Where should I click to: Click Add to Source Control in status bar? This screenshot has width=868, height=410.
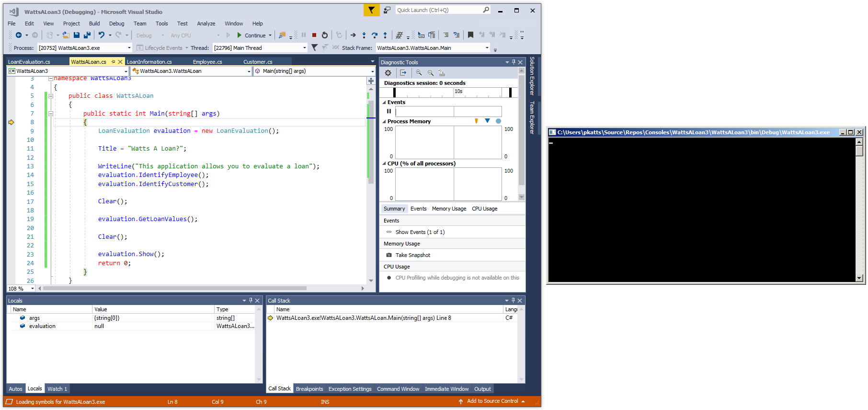(492, 401)
